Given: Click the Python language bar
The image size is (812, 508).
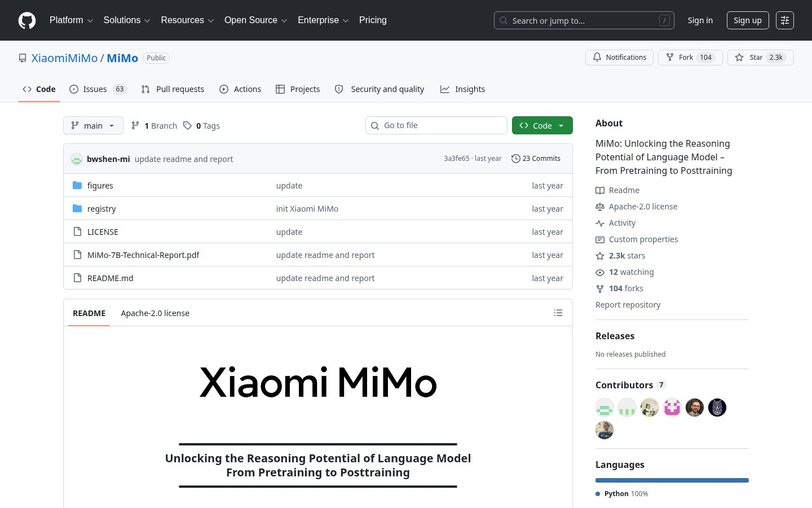Looking at the screenshot, I should point(672,480).
